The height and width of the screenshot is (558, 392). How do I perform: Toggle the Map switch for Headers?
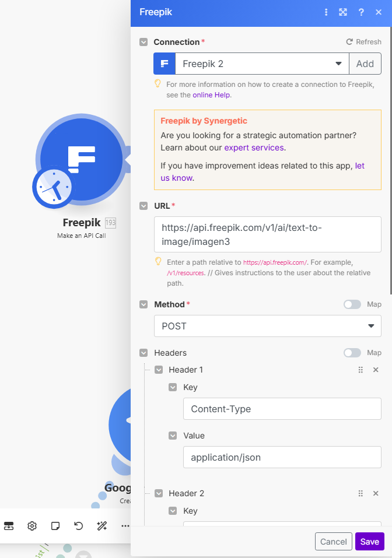click(x=352, y=353)
